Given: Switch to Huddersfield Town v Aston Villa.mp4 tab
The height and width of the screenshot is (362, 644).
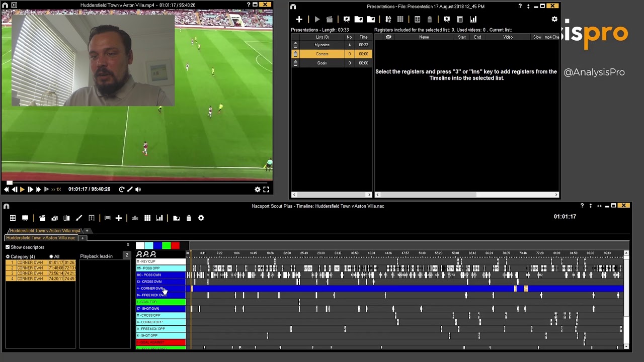Looking at the screenshot, I should [45, 231].
